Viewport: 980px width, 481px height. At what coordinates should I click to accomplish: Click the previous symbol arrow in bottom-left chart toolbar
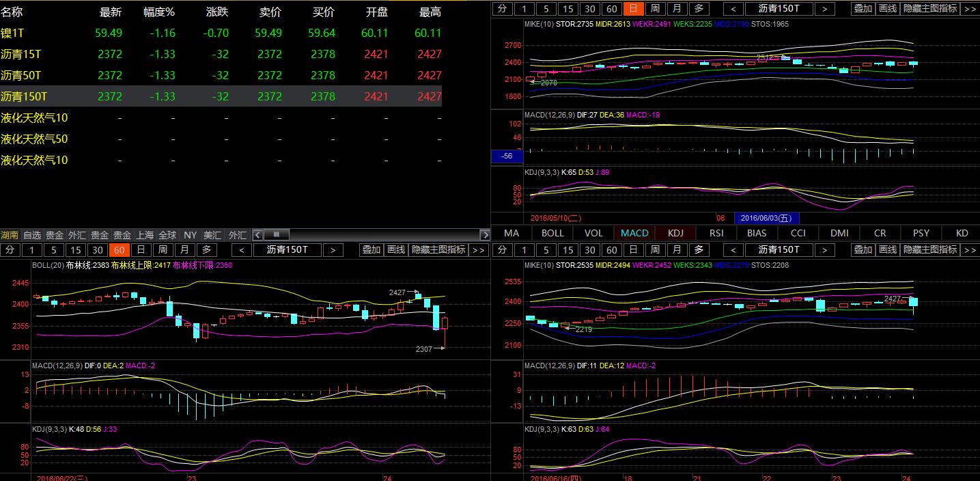[x=242, y=250]
